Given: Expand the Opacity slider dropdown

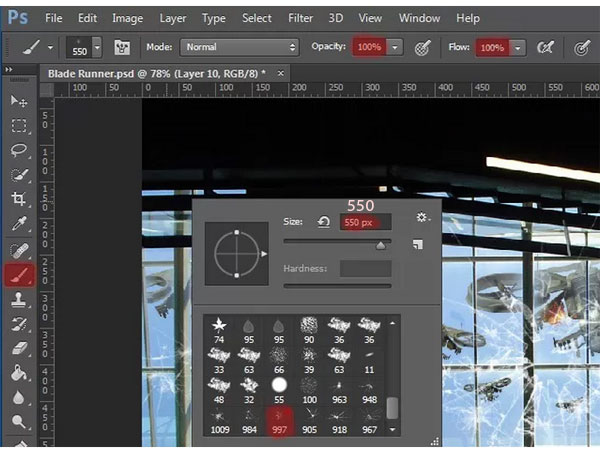Looking at the screenshot, I should click(395, 47).
